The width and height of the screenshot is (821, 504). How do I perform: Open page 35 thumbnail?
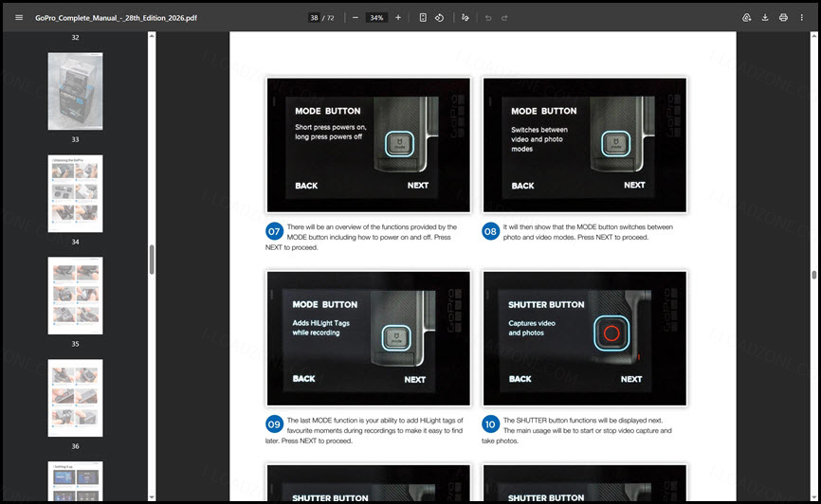pos(76,296)
